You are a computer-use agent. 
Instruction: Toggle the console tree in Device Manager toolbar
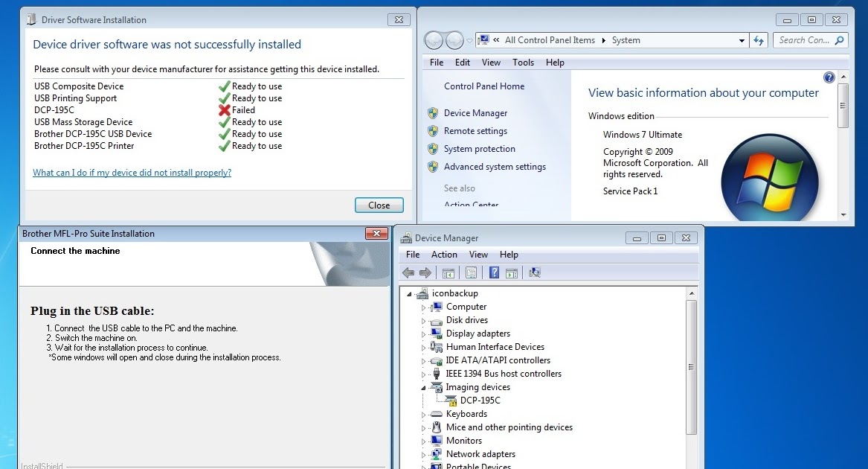[449, 272]
